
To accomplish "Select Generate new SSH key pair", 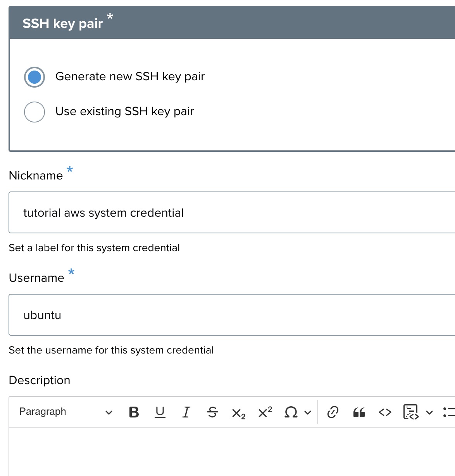I will [x=34, y=77].
